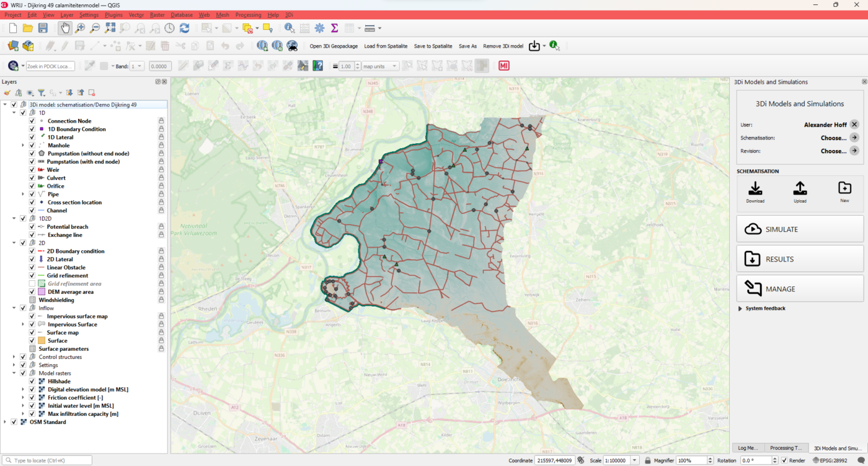Viewport: 868px width, 466px height.
Task: Click Save to Spatialite in toolbar
Action: [x=433, y=45]
